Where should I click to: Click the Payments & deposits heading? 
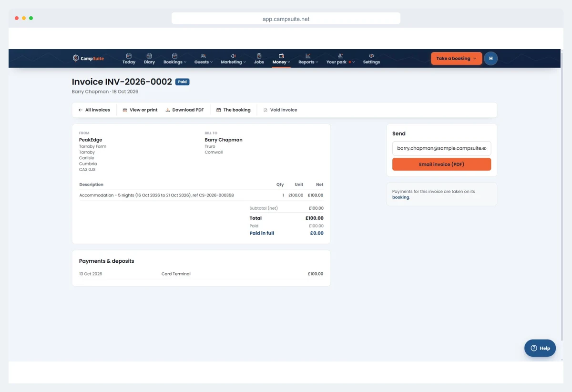click(x=107, y=261)
